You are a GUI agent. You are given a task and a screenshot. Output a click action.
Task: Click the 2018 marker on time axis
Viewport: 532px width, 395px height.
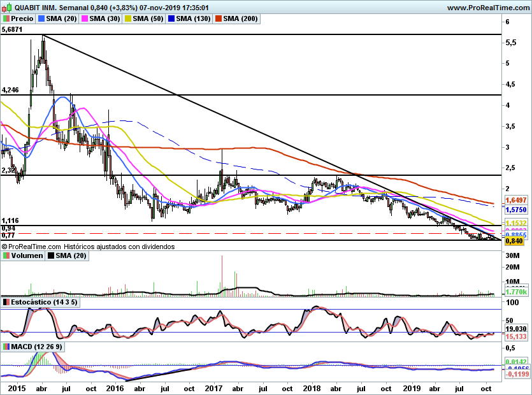pyautogui.click(x=312, y=388)
